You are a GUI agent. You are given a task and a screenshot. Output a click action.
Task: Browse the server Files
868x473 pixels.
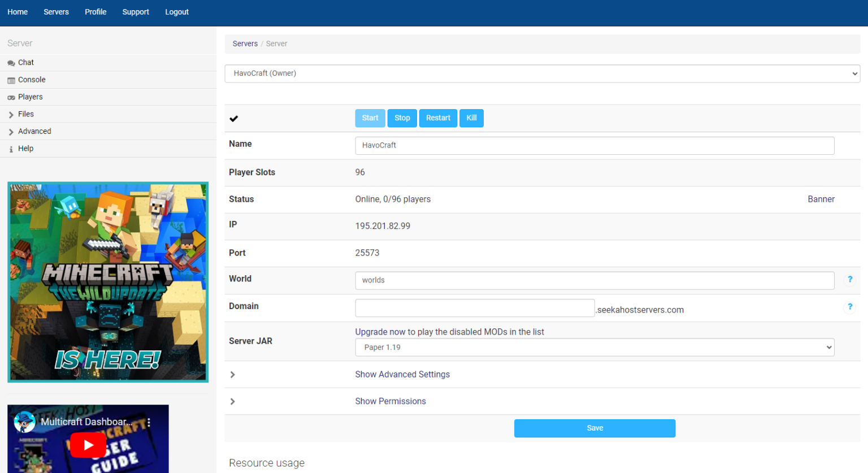(25, 114)
